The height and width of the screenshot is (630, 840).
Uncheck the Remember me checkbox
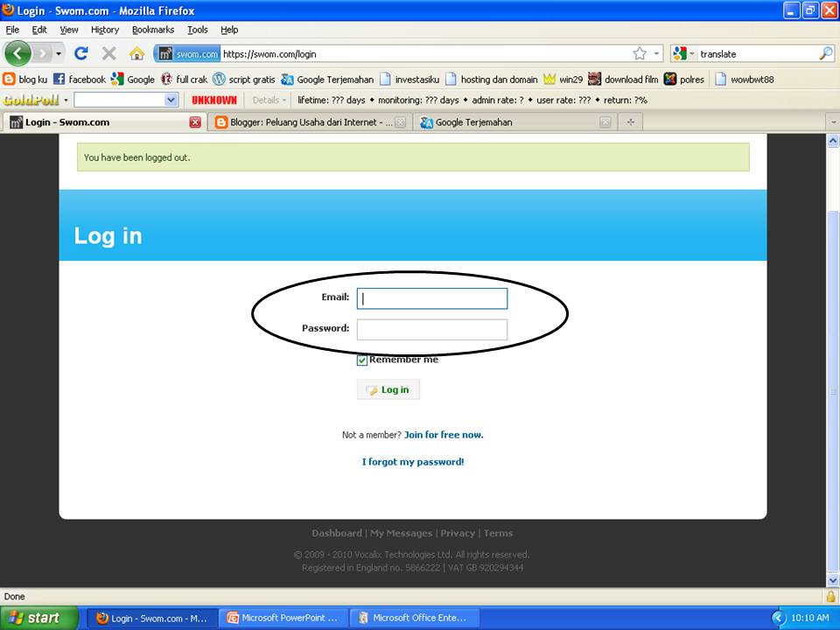361,359
